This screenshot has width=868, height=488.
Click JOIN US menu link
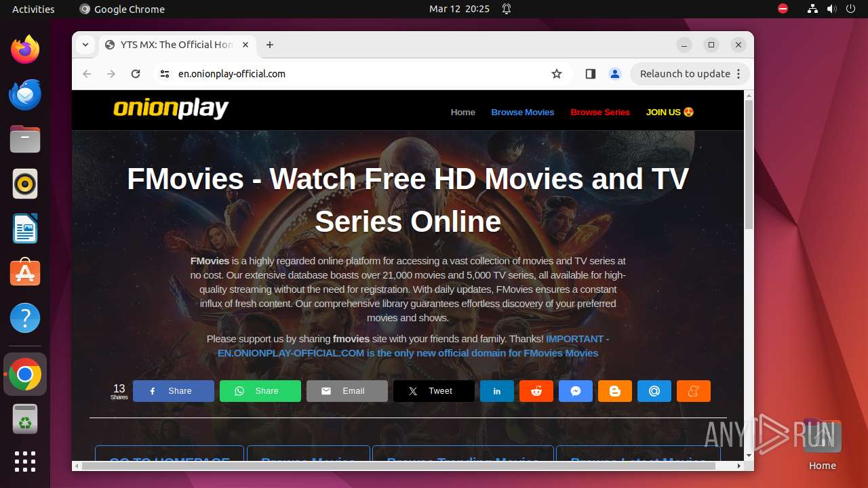point(670,112)
